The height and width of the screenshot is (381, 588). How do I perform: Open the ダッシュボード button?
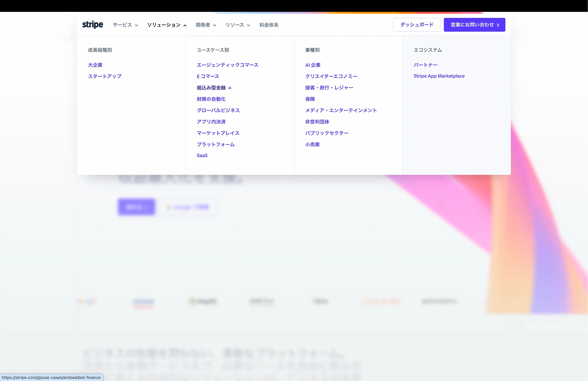click(x=417, y=25)
